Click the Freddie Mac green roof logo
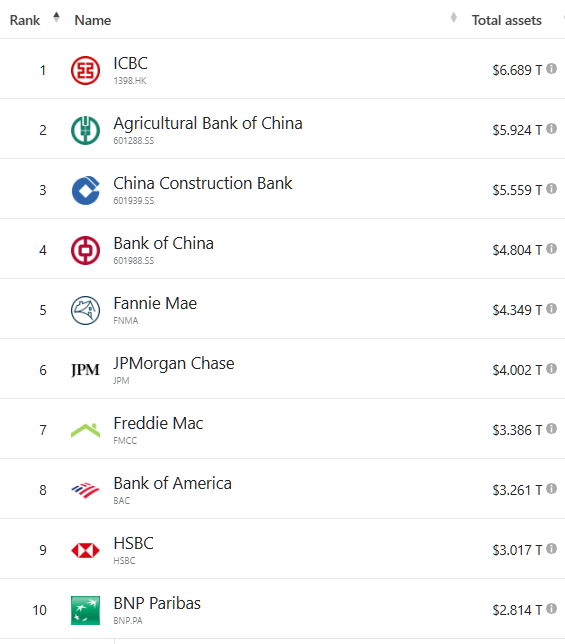 click(x=85, y=430)
